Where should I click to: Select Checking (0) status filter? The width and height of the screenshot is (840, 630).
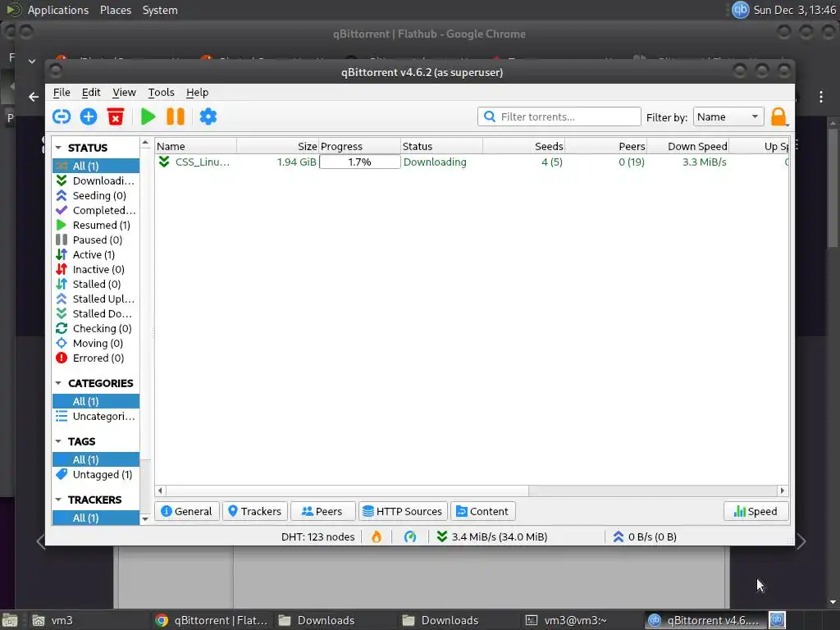[96, 328]
